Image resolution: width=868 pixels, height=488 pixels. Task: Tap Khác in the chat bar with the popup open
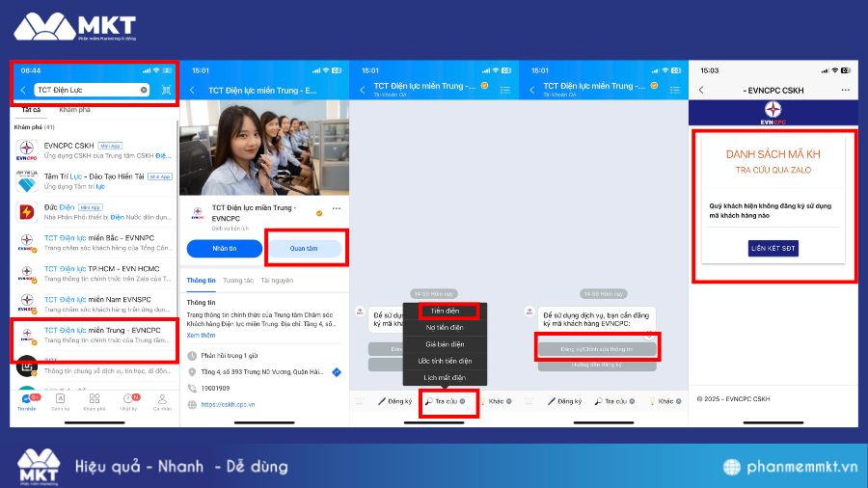pyautogui.click(x=496, y=401)
